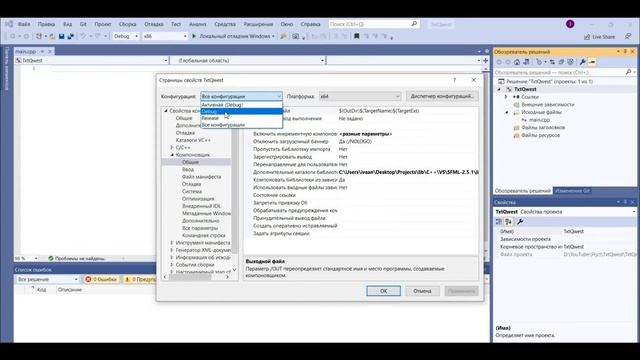Click the Отмена button
The image size is (640, 360).
(422, 291)
